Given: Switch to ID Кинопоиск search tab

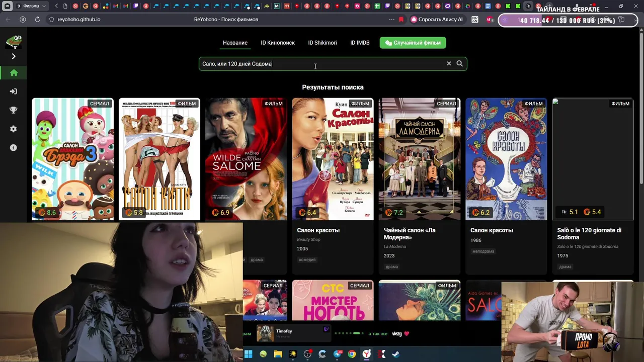Looking at the screenshot, I should 278,43.
